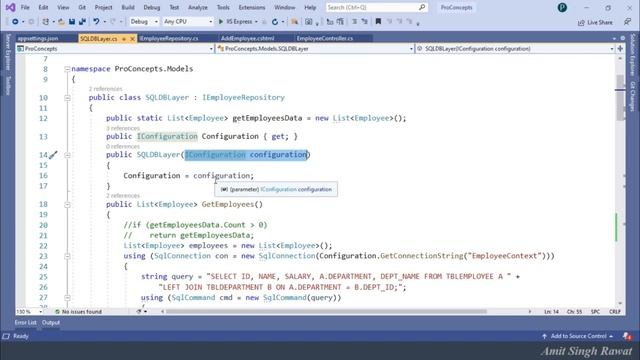Screen dimensions: 640x360
Task: Click the pin icon on SQLDBLayer.cs tab
Action: point(124,39)
